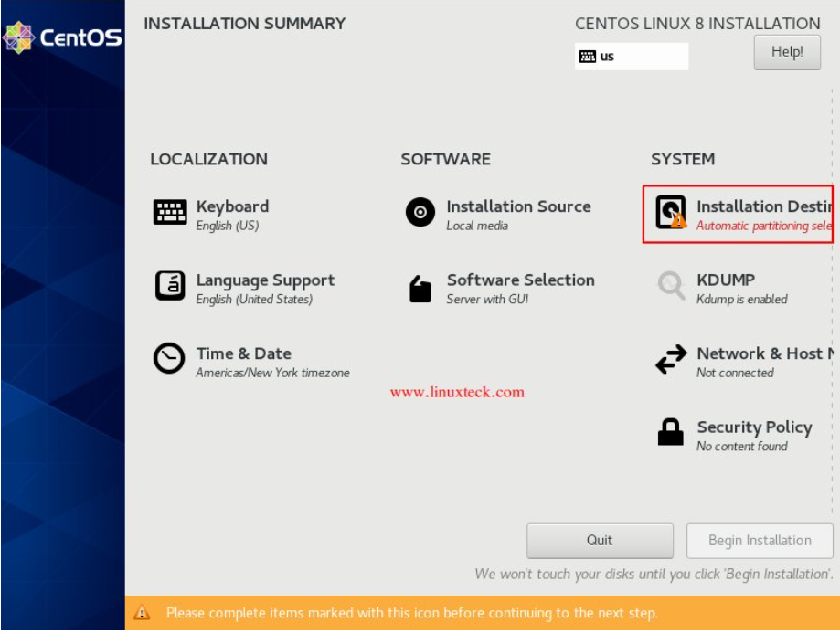Click 'Not connected' network status text

(x=735, y=373)
